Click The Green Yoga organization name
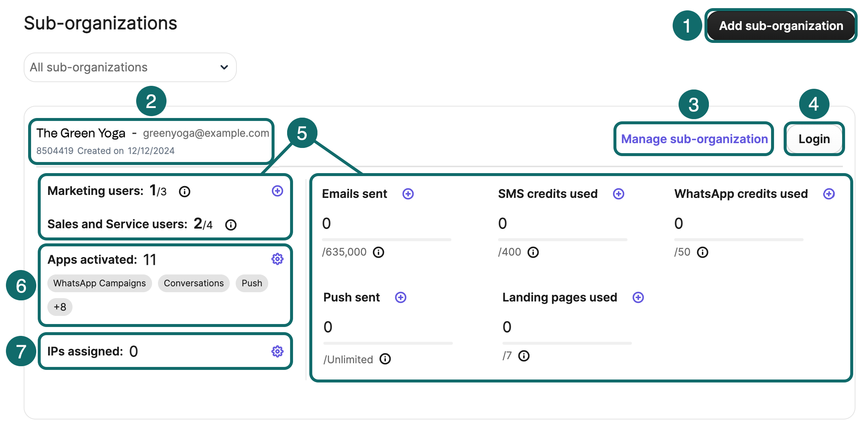The height and width of the screenshot is (435, 868). pyautogui.click(x=81, y=133)
